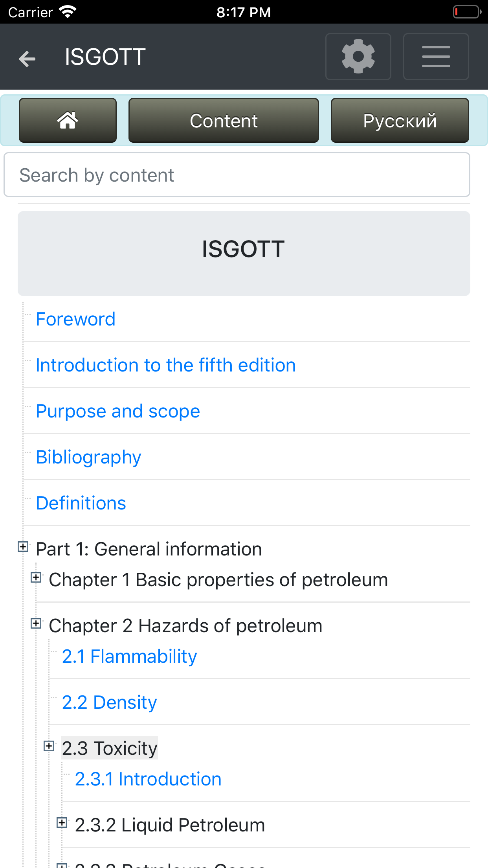Select the 2.3.1 Introduction entry
Screen dimensions: 488x868
coord(148,779)
